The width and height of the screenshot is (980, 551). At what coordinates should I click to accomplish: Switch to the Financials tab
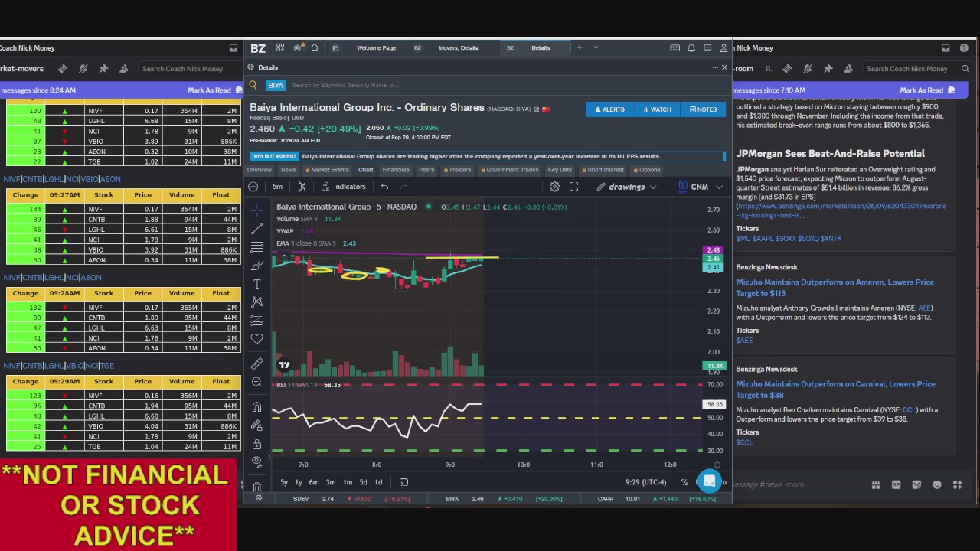click(x=396, y=170)
